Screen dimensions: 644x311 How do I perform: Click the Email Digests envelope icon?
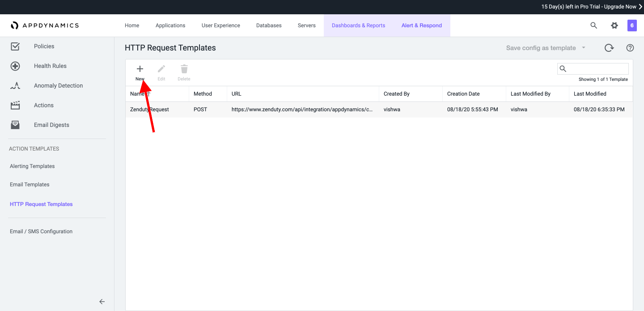pyautogui.click(x=15, y=125)
